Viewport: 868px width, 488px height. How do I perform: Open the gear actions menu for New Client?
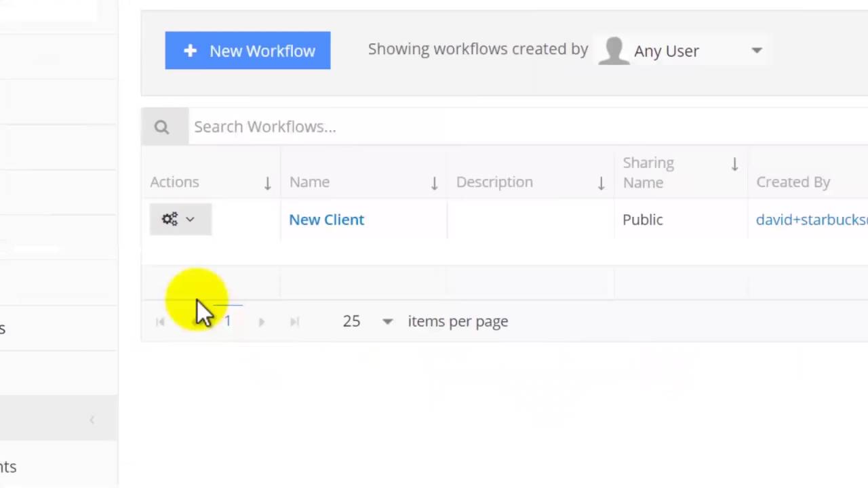pyautogui.click(x=180, y=220)
